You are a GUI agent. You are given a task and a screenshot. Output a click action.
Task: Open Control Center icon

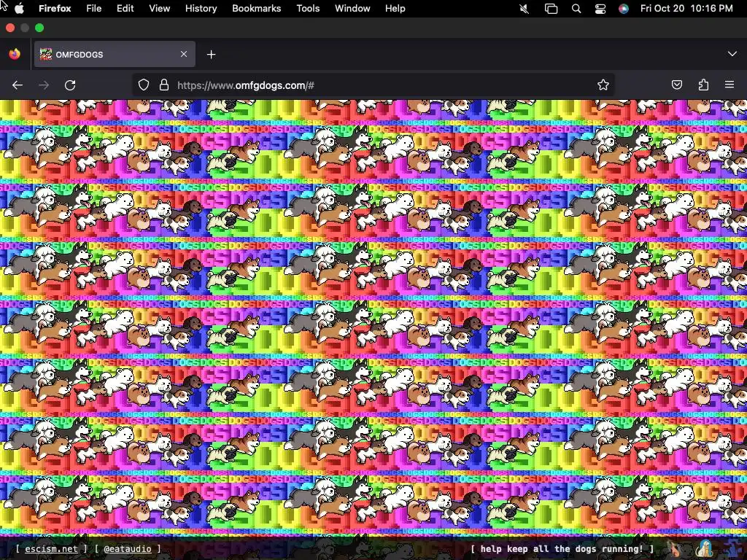point(600,9)
